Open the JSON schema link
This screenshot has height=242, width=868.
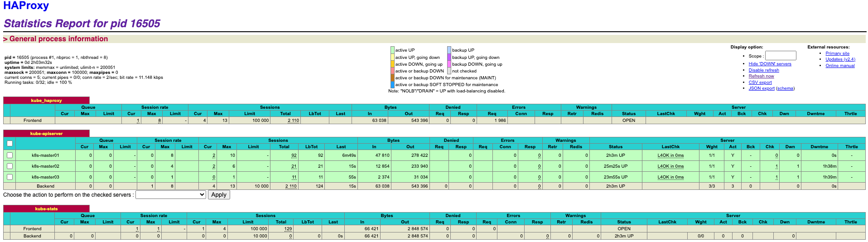tap(785, 88)
